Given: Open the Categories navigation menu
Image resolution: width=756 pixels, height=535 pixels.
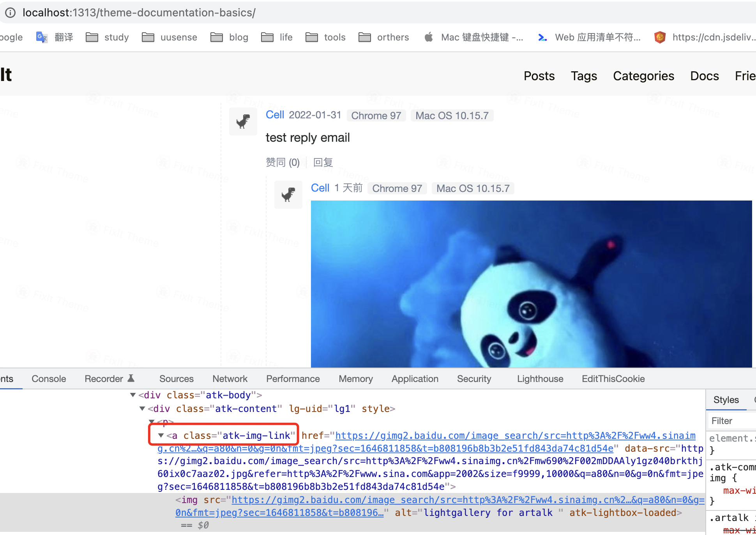Looking at the screenshot, I should click(x=643, y=76).
